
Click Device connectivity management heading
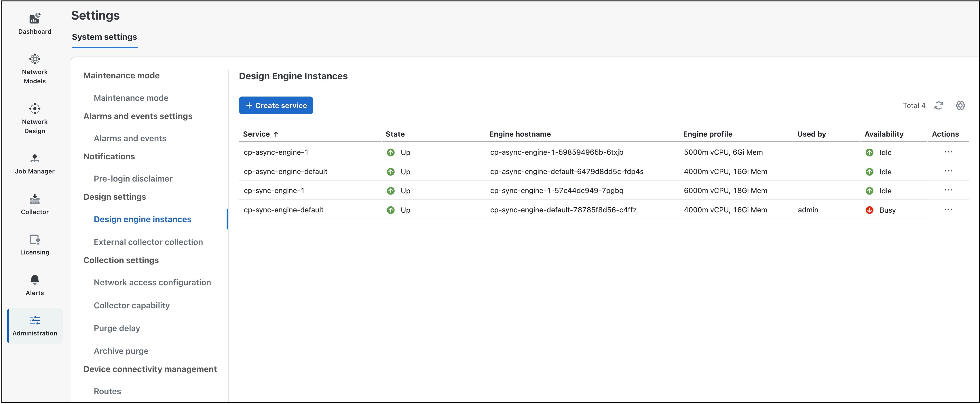pyautogui.click(x=150, y=369)
